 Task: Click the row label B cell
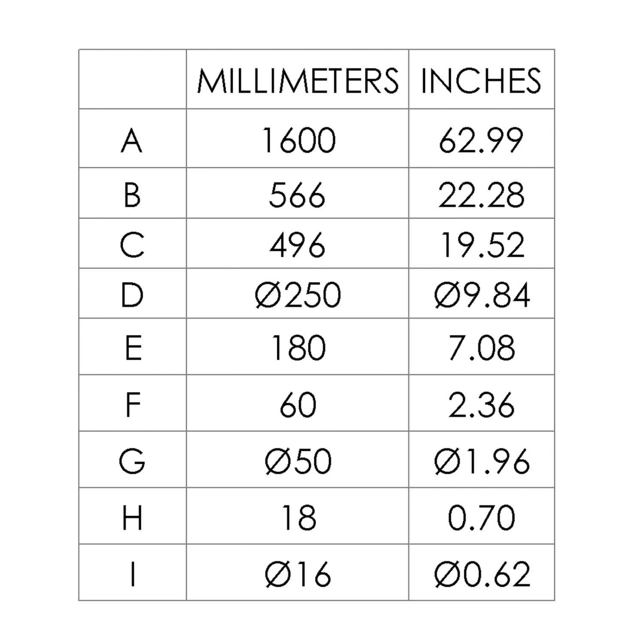pyautogui.click(x=132, y=195)
